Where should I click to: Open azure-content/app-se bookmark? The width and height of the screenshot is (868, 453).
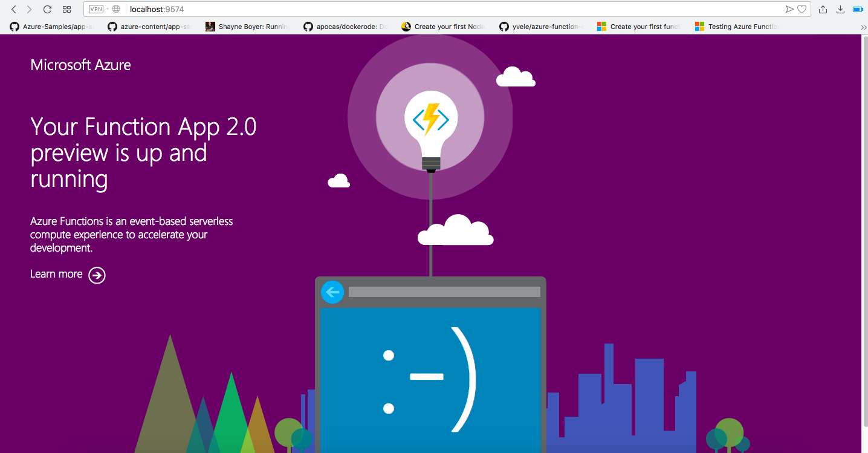pos(151,27)
